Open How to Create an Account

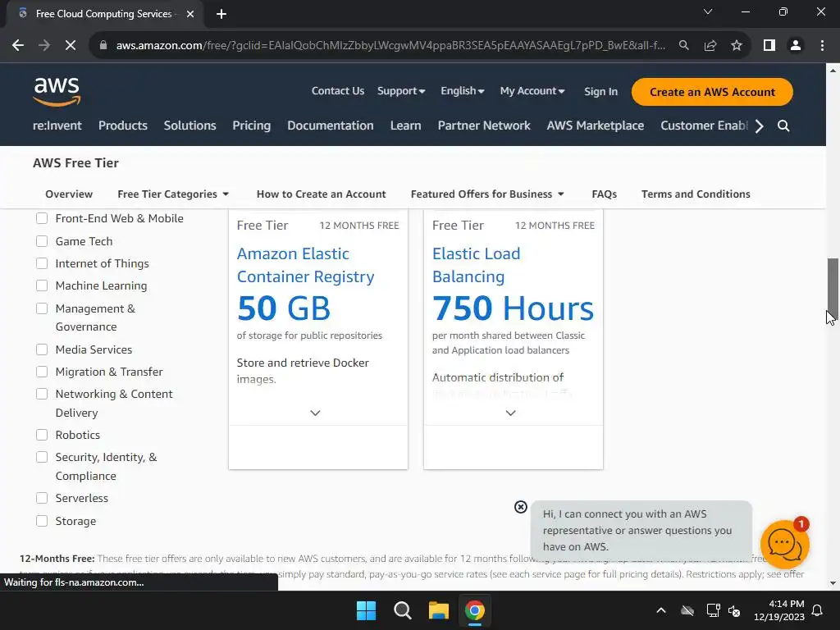pos(321,194)
